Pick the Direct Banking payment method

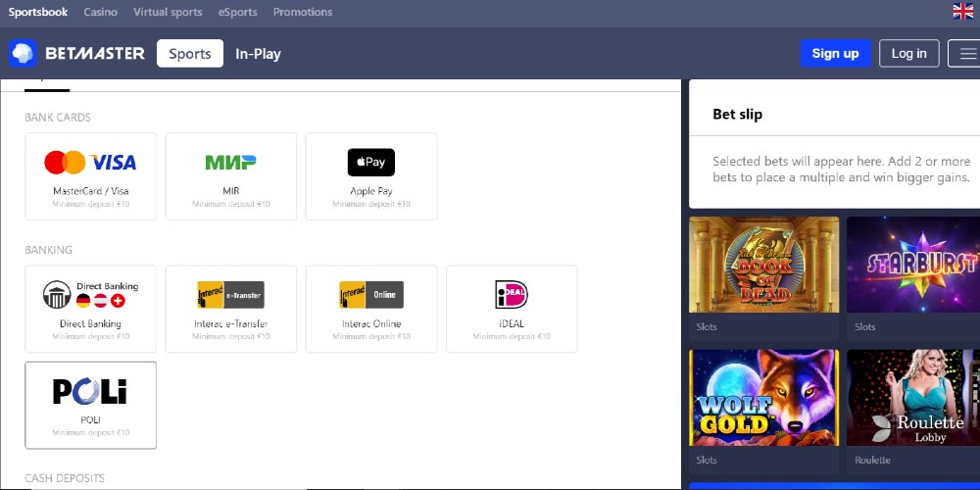pos(90,309)
